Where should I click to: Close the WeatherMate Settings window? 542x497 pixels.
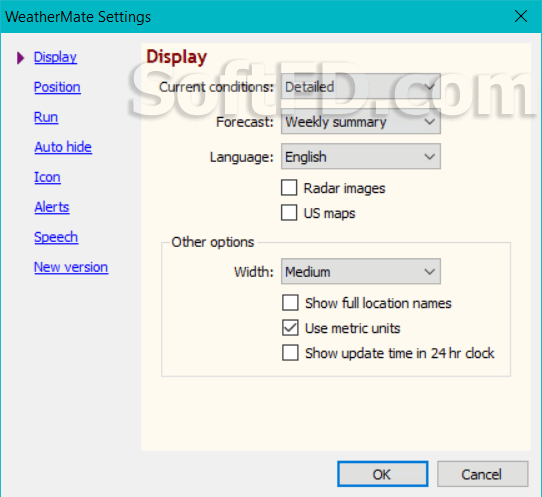[x=521, y=16]
